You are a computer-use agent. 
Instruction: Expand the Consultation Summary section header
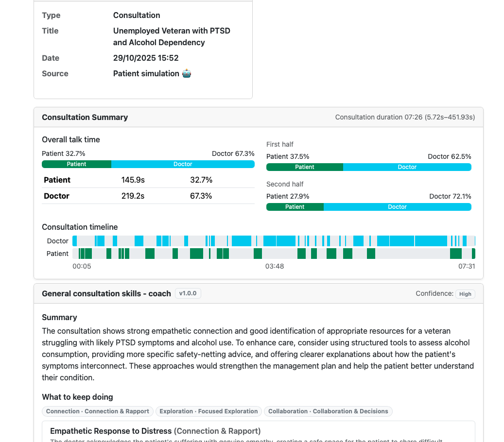(x=85, y=117)
